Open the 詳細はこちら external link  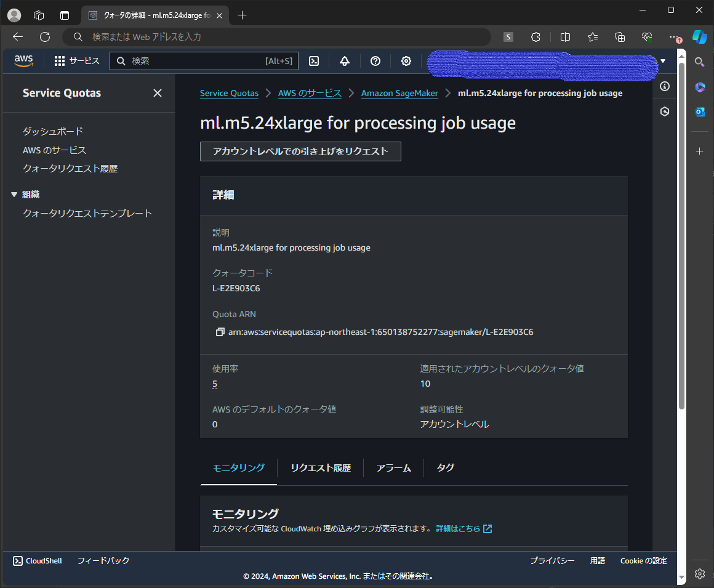pos(463,529)
